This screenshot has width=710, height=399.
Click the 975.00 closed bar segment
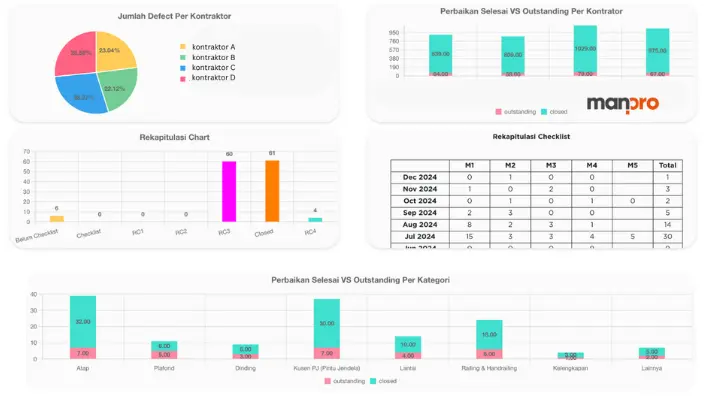657,50
